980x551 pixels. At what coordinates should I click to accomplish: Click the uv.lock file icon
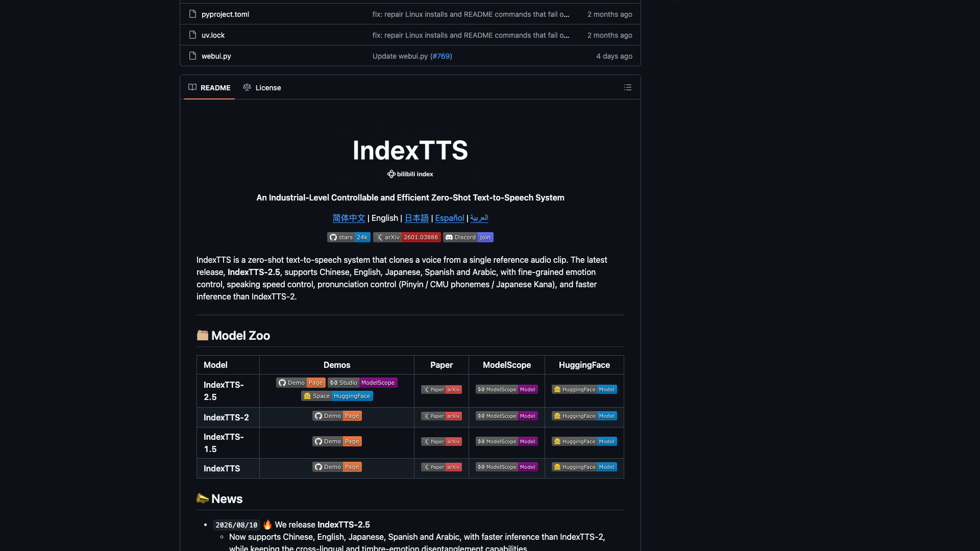point(192,35)
